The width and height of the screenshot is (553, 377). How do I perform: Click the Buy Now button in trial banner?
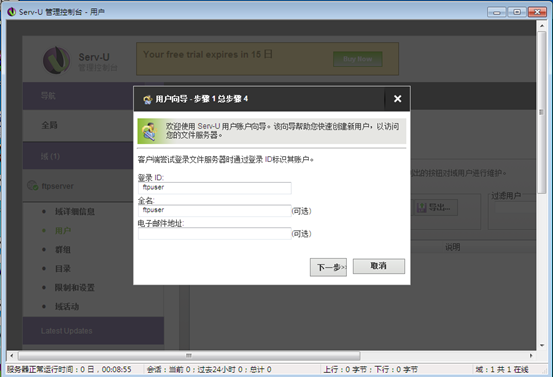(x=358, y=59)
